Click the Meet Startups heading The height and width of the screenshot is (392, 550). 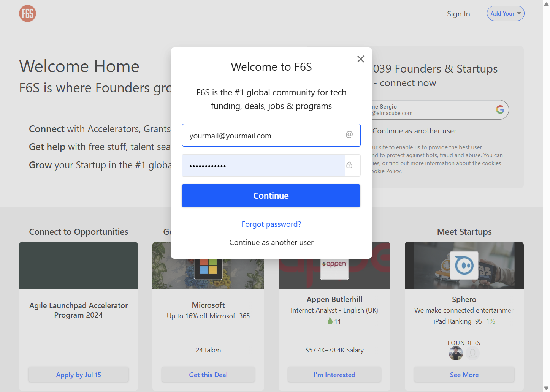464,232
